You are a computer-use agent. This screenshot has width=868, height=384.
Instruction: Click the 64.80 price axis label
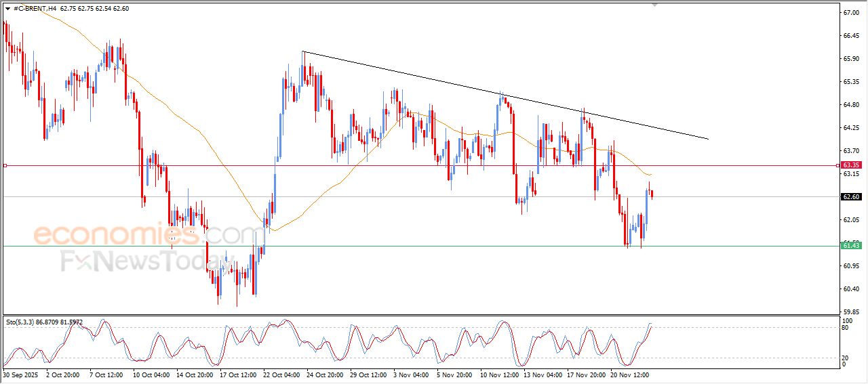pos(851,105)
